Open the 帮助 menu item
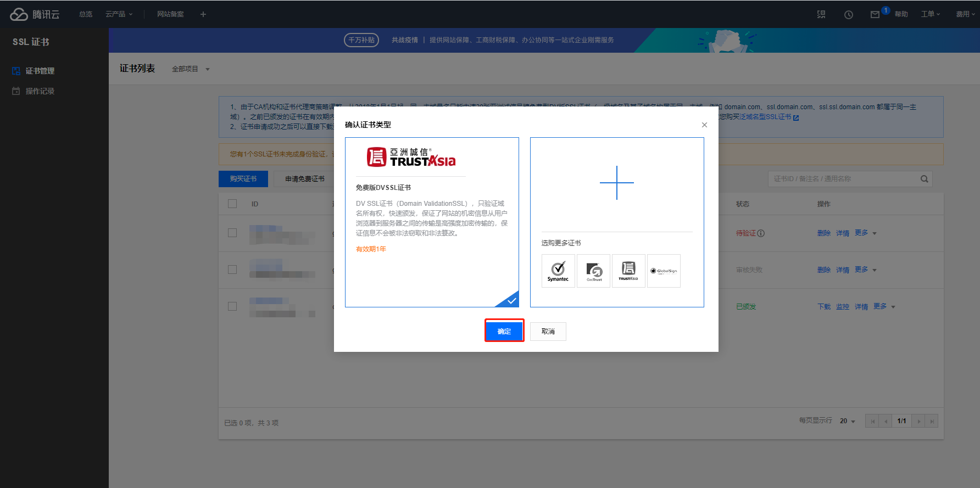The image size is (980, 488). 901,14
